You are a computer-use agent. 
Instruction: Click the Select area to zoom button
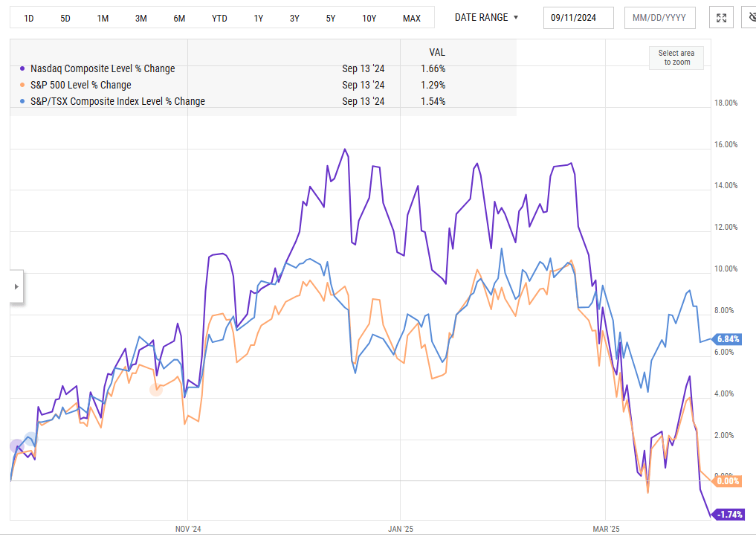pyautogui.click(x=676, y=58)
